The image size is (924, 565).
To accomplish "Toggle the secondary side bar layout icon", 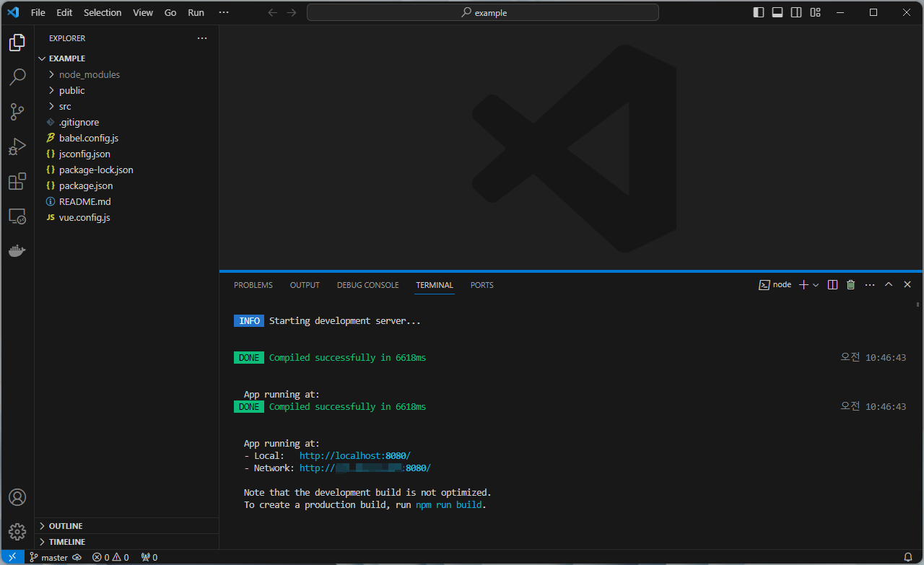I will [x=796, y=12].
